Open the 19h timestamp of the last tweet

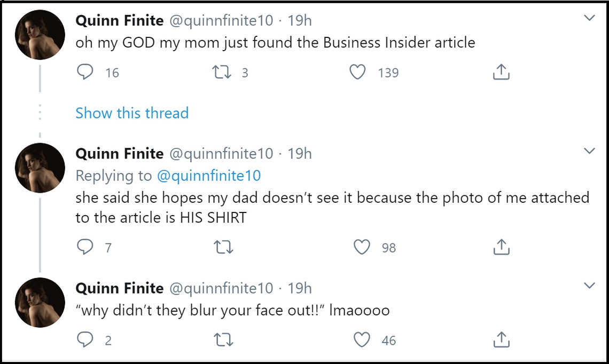pos(300,288)
